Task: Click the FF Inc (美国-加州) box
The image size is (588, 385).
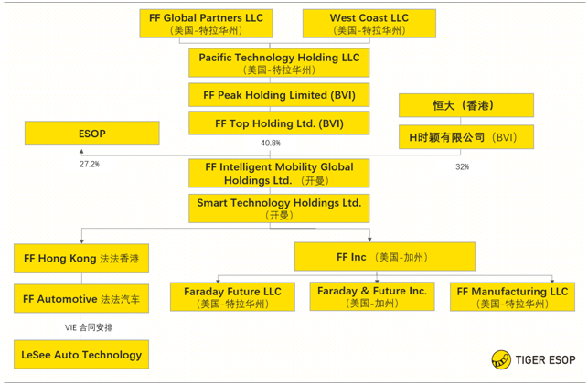Action: 384,257
